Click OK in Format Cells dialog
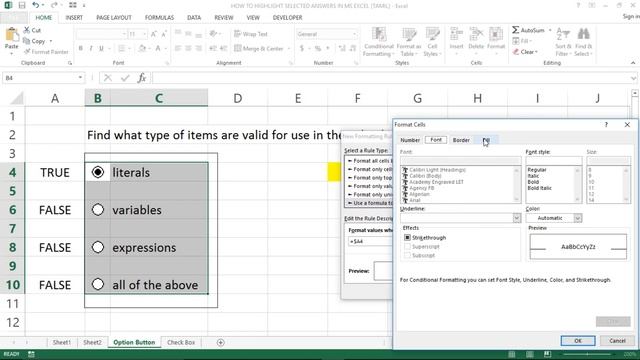Image resolution: width=640 pixels, height=360 pixels. tap(578, 340)
